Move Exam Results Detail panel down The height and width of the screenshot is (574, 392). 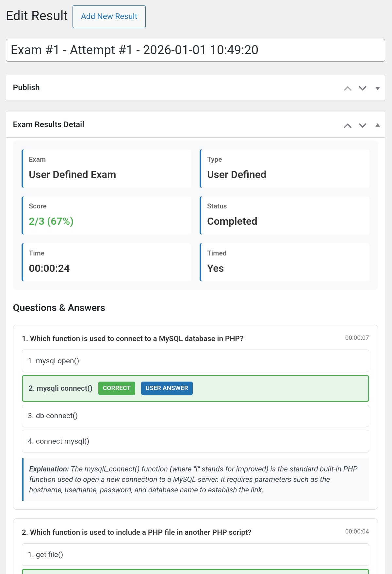(363, 125)
